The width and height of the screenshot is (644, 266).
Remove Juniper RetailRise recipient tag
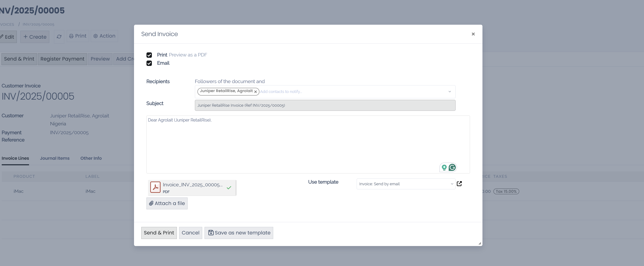[x=256, y=92]
